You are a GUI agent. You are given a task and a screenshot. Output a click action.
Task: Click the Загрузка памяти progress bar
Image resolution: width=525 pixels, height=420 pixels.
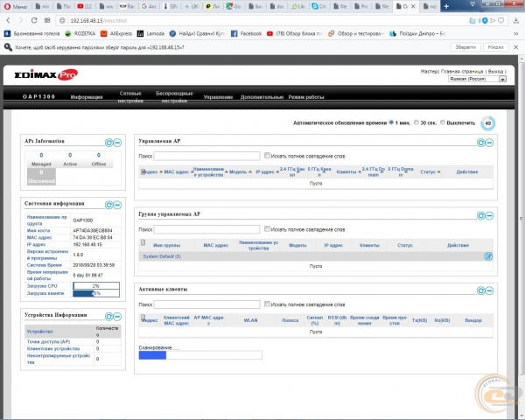click(x=96, y=293)
